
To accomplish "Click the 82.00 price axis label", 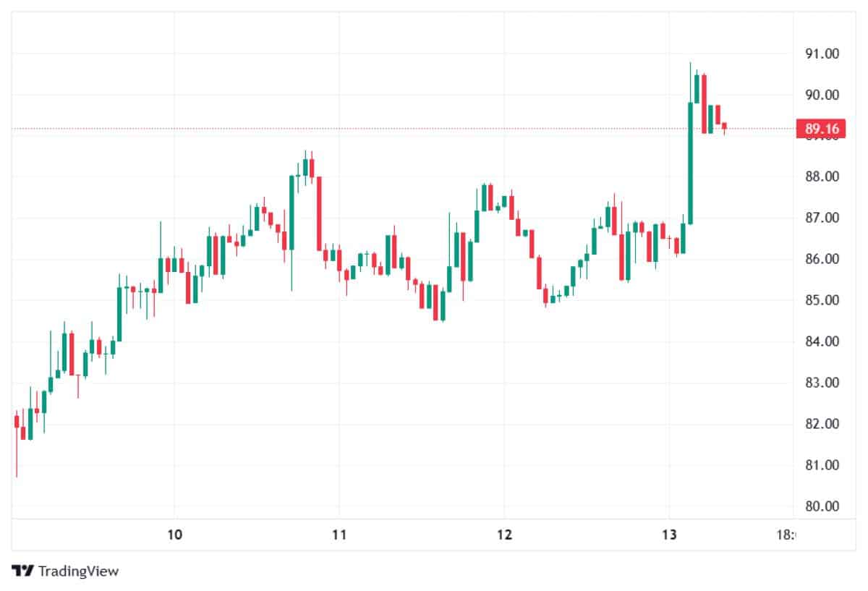I will 822,424.
